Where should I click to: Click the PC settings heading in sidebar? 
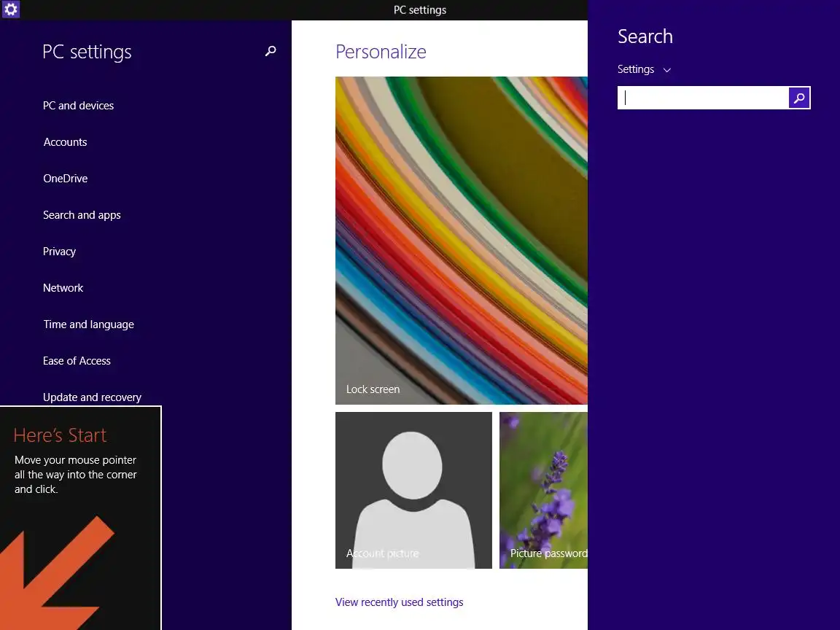(87, 52)
